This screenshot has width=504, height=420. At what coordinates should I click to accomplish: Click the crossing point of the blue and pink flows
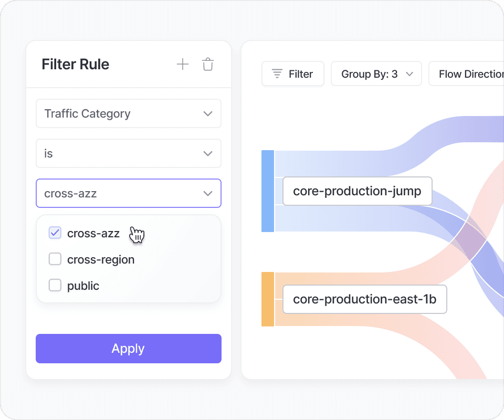click(470, 240)
